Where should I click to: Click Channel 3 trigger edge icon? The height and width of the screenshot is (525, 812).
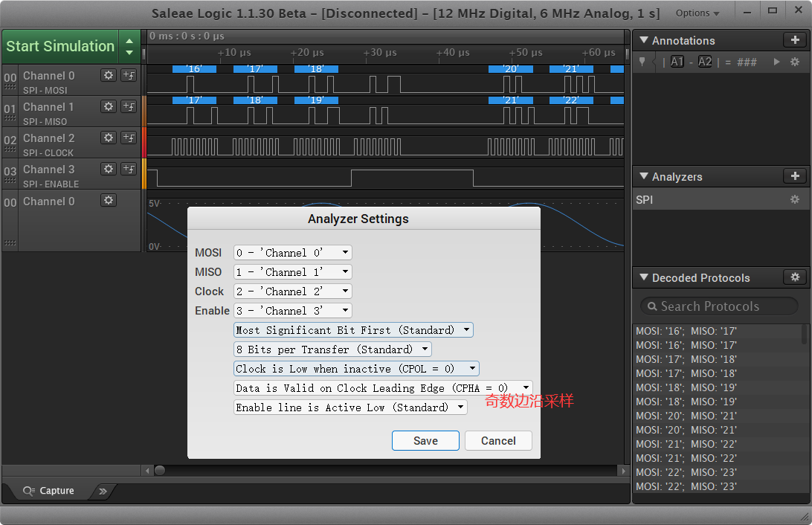coord(129,169)
